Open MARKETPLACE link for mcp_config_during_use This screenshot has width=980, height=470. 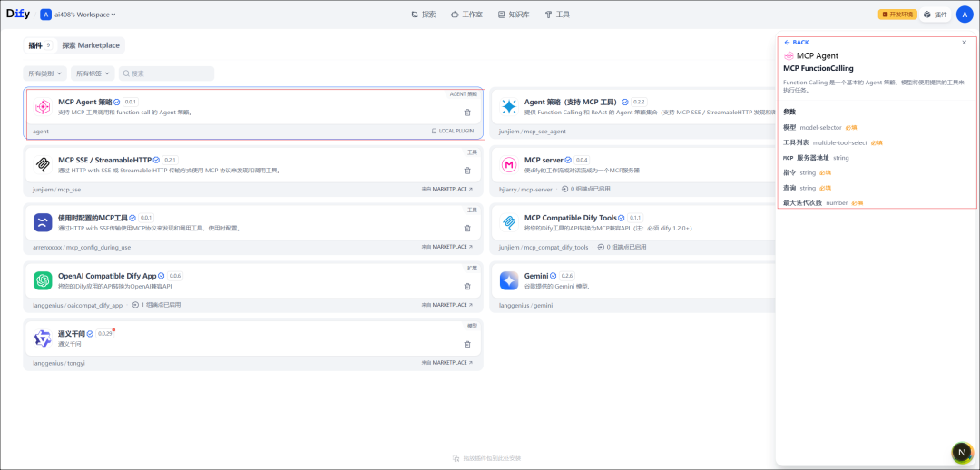(447, 247)
